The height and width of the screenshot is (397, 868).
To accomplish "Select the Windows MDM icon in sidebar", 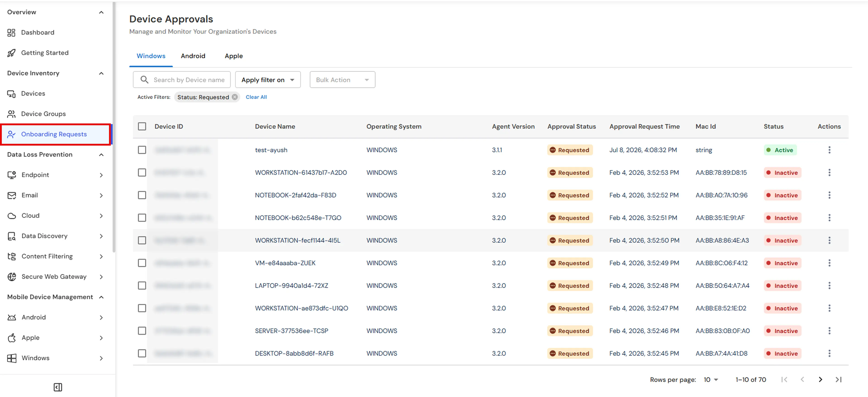I will [x=12, y=358].
